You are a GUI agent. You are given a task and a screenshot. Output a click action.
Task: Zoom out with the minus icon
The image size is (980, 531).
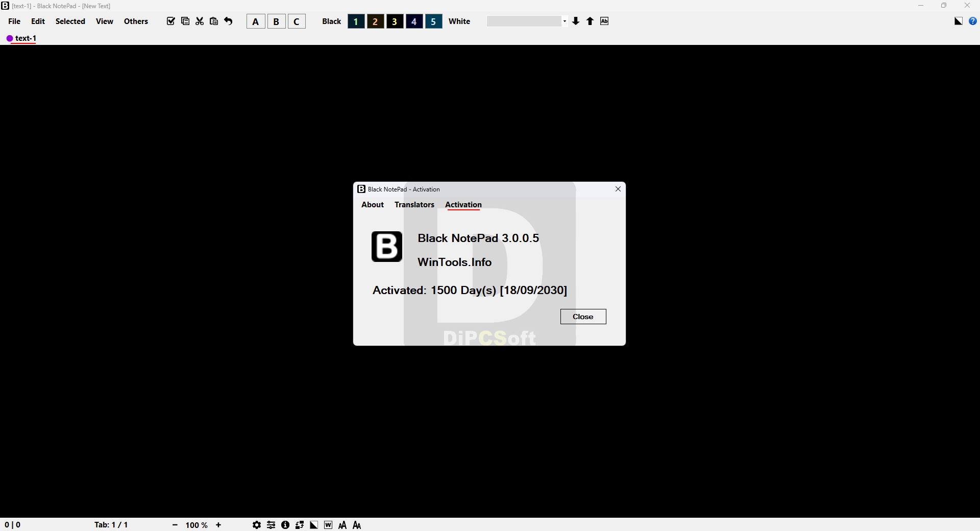point(175,525)
